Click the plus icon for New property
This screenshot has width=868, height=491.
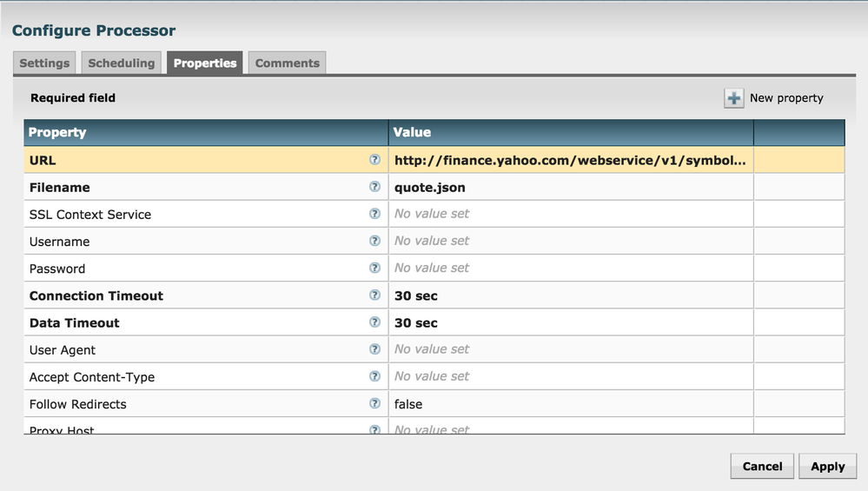[734, 98]
